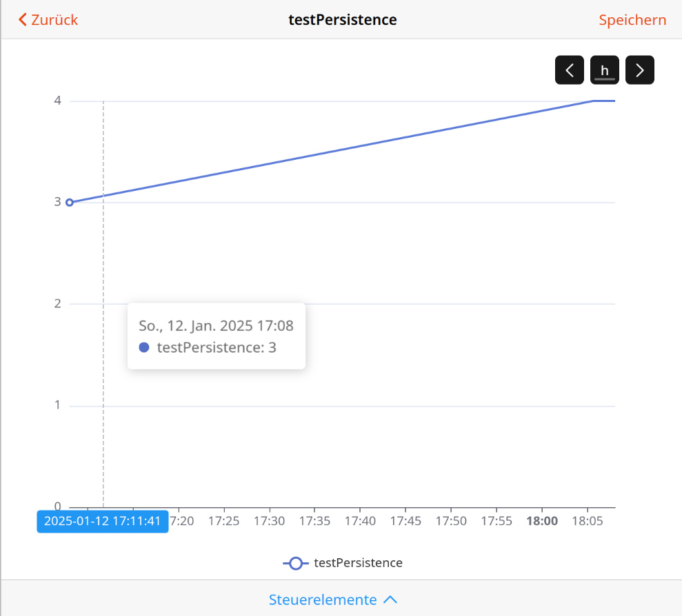682x616 pixels.
Task: Select the hollow data point at value 3
Action: [x=69, y=203]
